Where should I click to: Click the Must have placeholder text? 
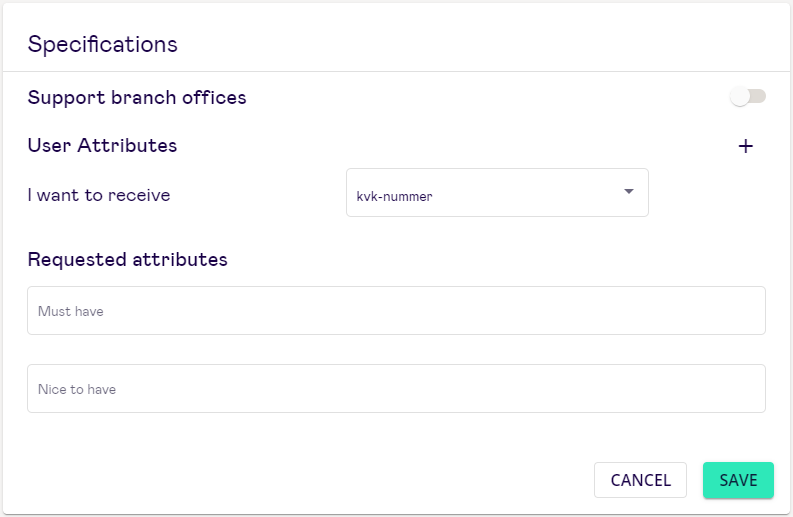(71, 312)
